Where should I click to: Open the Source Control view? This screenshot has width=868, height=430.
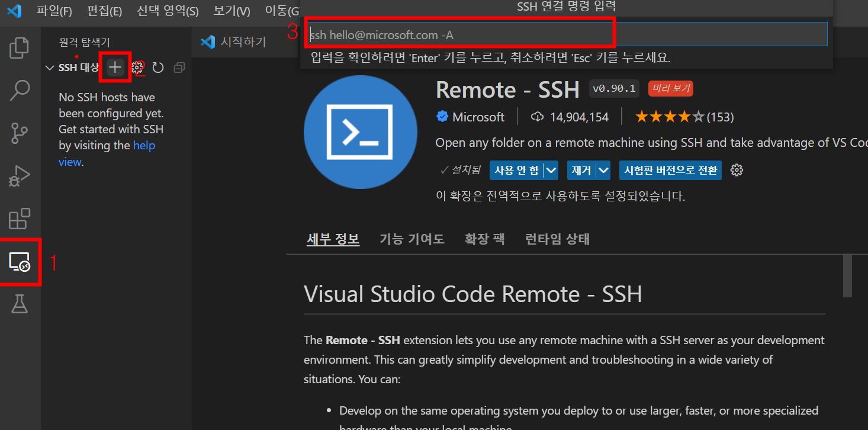(20, 133)
